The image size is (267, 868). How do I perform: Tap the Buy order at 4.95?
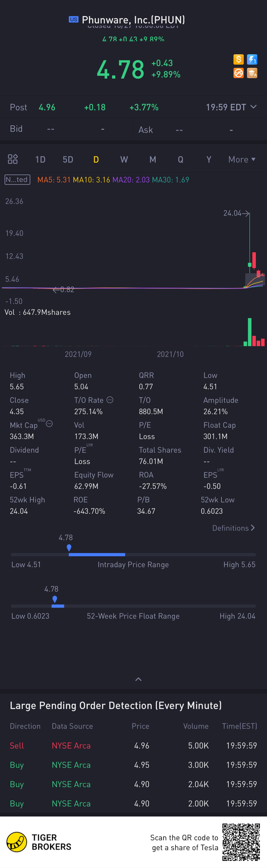(x=133, y=765)
